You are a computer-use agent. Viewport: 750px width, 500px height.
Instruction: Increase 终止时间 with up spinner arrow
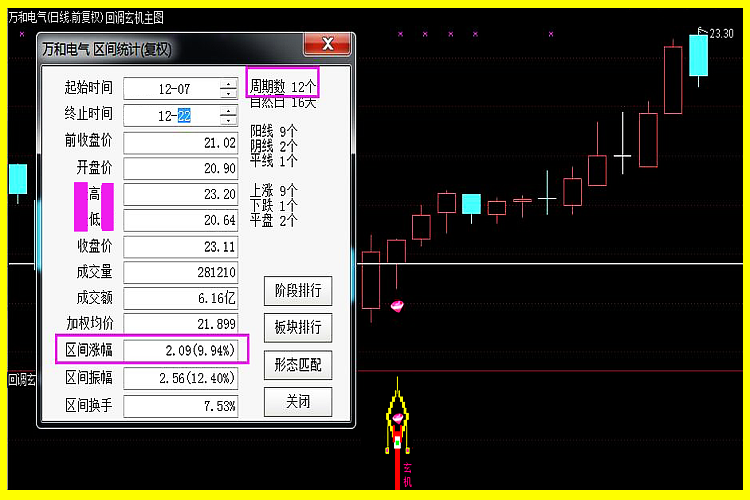pos(228,110)
